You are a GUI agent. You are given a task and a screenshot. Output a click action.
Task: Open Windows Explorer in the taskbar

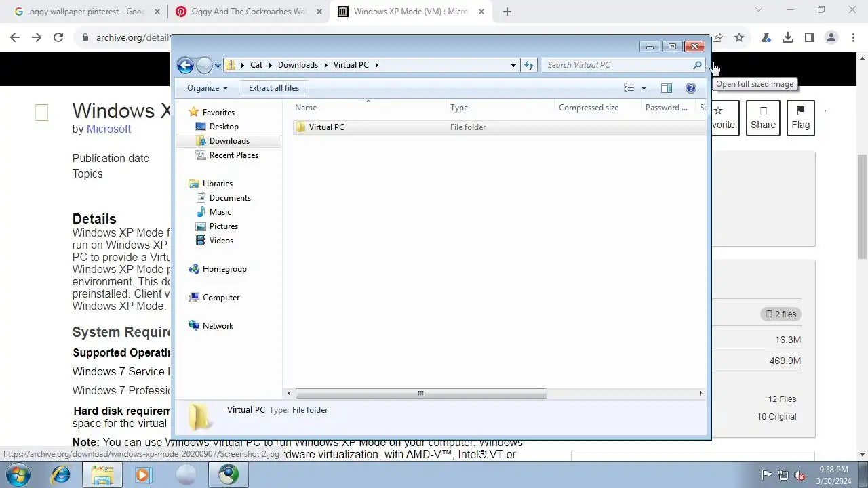coord(102,474)
